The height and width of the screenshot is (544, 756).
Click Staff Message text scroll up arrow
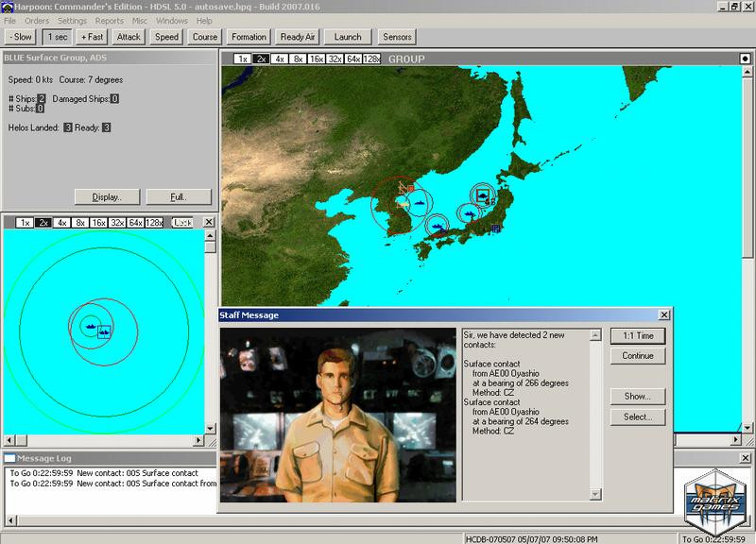(x=595, y=335)
